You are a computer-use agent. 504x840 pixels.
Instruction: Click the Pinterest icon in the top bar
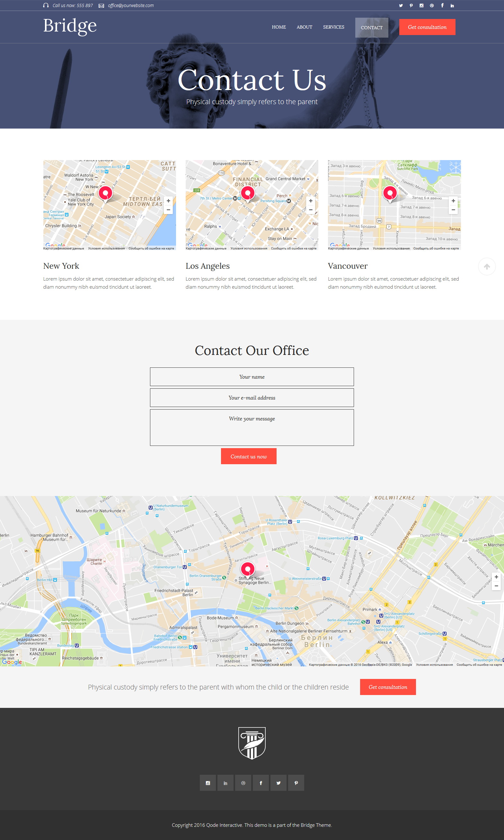411,5
